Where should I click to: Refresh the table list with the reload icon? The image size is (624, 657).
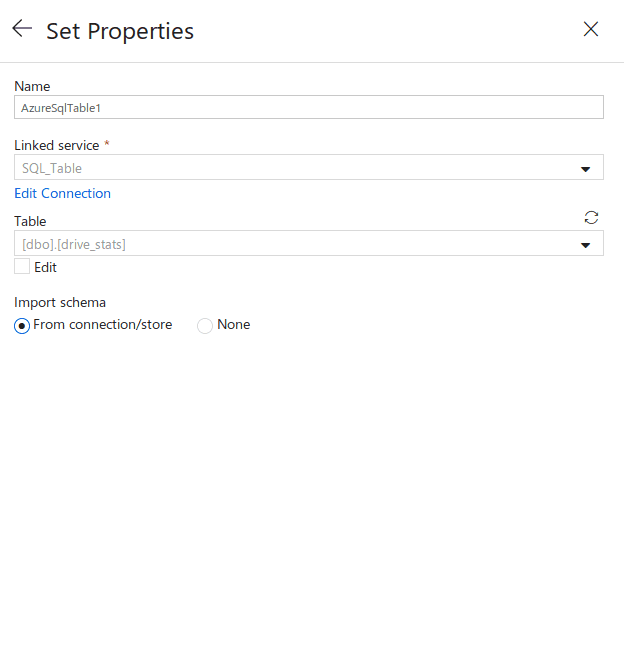(591, 217)
